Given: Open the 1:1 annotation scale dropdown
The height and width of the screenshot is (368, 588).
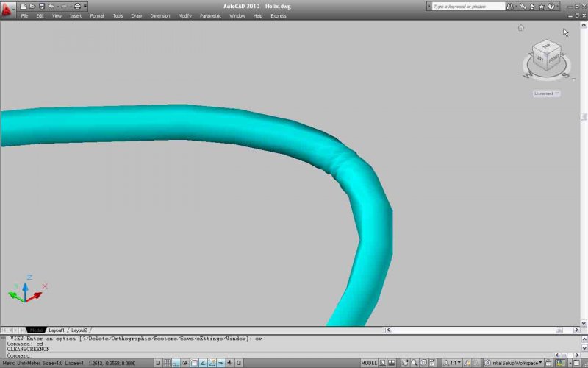Looking at the screenshot, I should [453, 363].
